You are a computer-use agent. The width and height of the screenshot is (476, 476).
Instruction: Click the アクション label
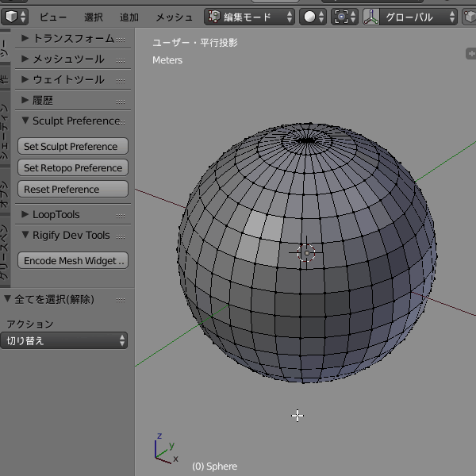30,324
